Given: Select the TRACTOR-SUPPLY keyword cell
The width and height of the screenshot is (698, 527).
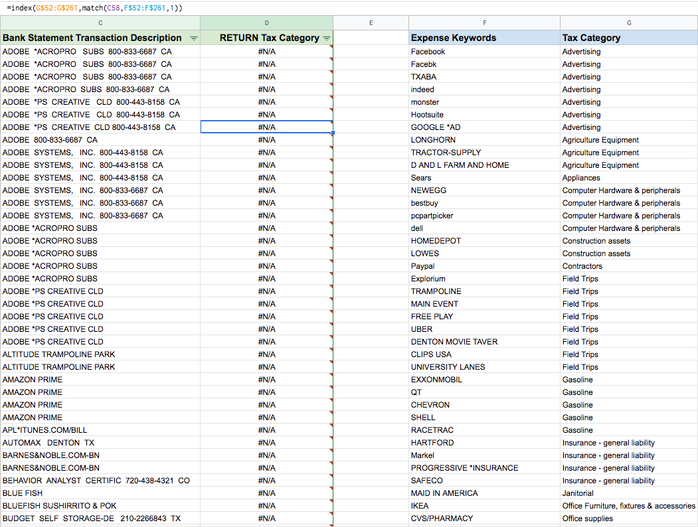Looking at the screenshot, I should pos(484,152).
